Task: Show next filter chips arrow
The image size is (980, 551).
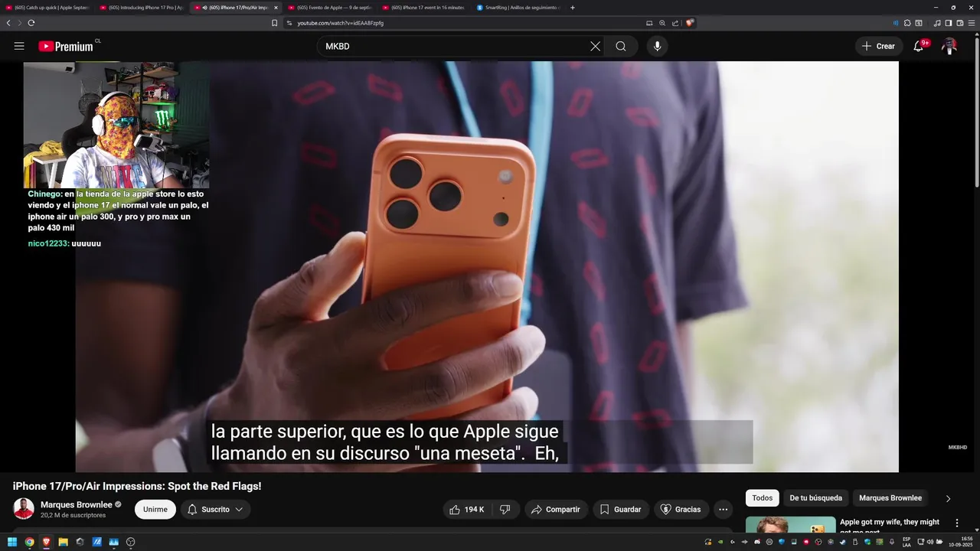Action: (x=948, y=499)
